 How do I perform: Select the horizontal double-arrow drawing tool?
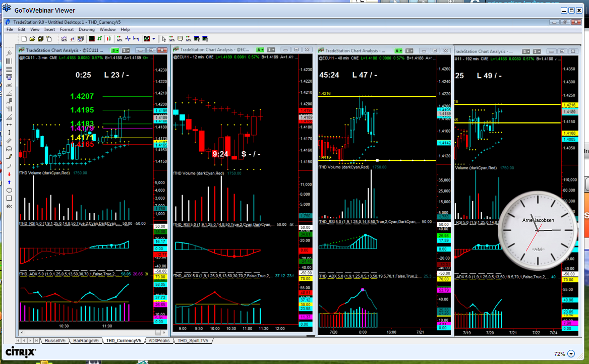point(10,125)
